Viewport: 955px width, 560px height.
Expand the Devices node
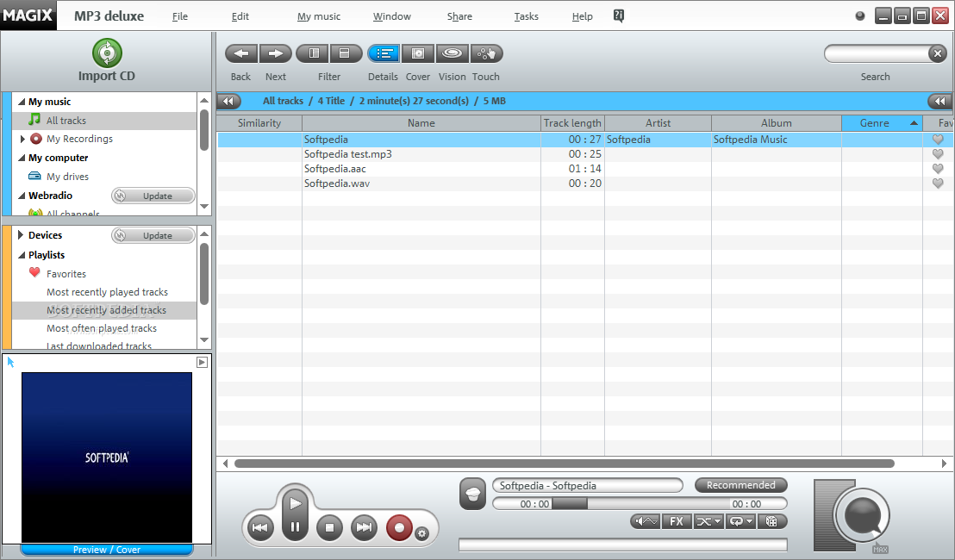pos(21,235)
